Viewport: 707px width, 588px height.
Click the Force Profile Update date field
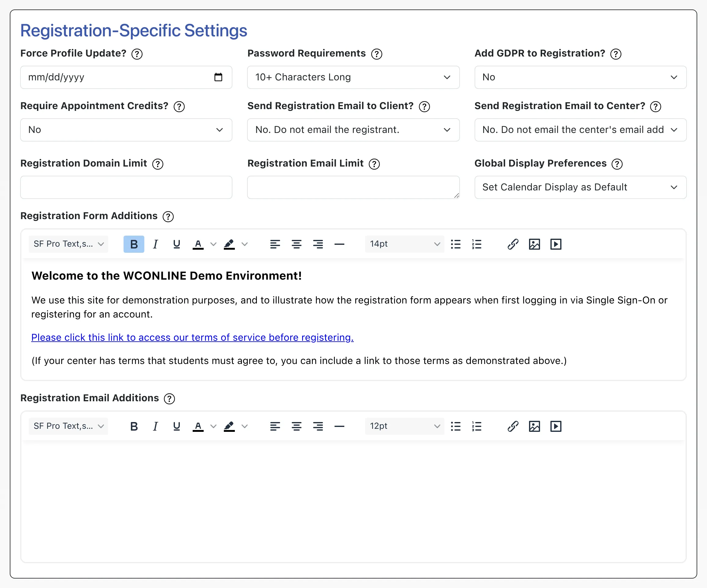click(x=126, y=77)
